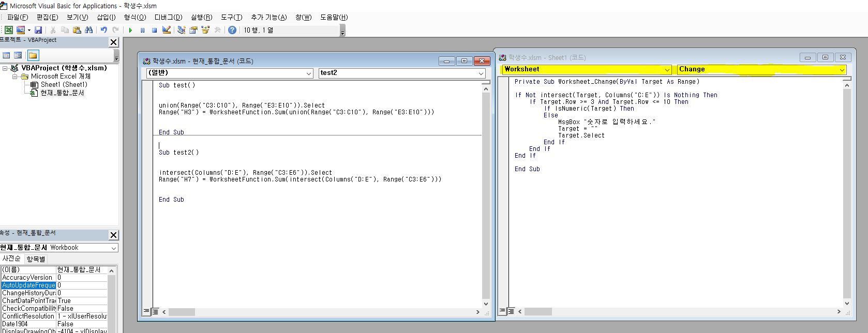Viewport: 868px width, 333px height.
Task: Click the MsgBox line in Sheet1 code
Action: click(607, 122)
